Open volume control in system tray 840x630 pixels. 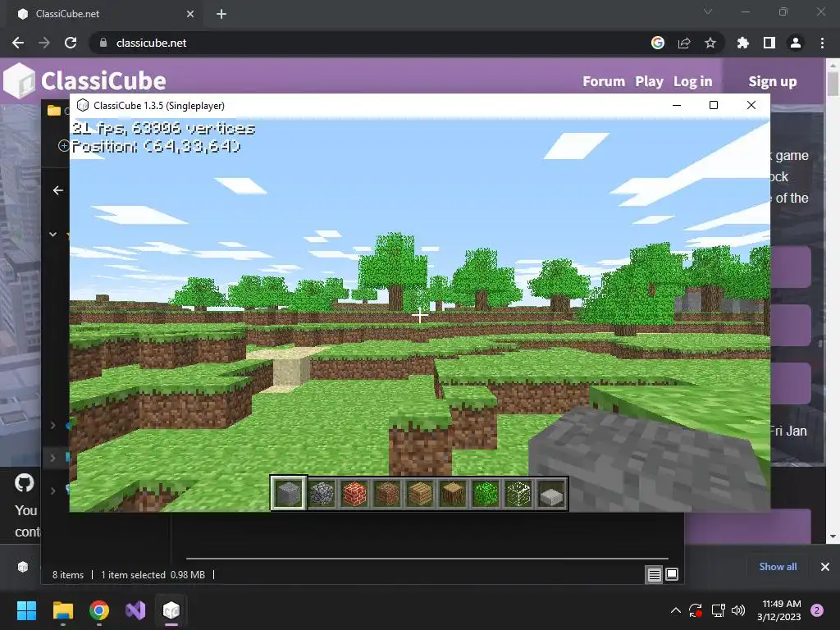click(738, 610)
